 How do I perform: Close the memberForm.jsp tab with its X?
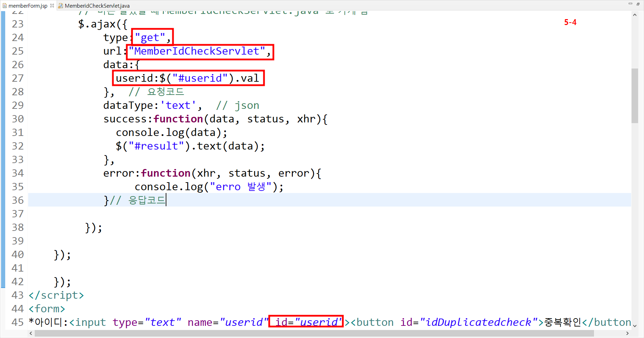tap(52, 6)
